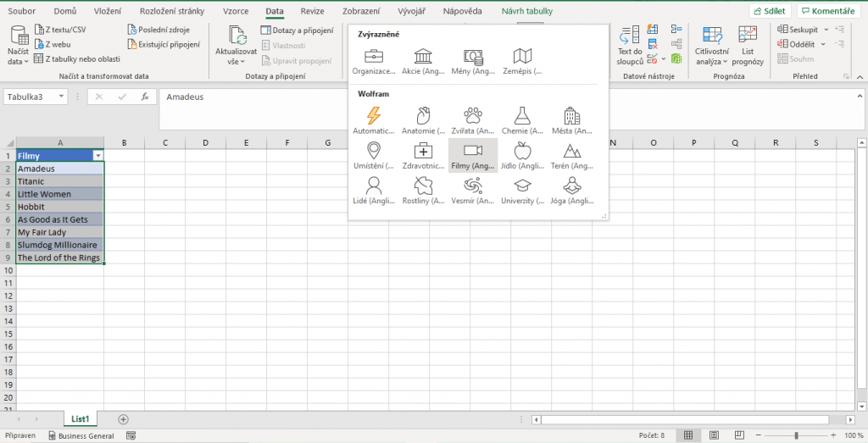This screenshot has width=868, height=443.
Task: Switch to Normal view in status bar
Action: click(x=687, y=435)
